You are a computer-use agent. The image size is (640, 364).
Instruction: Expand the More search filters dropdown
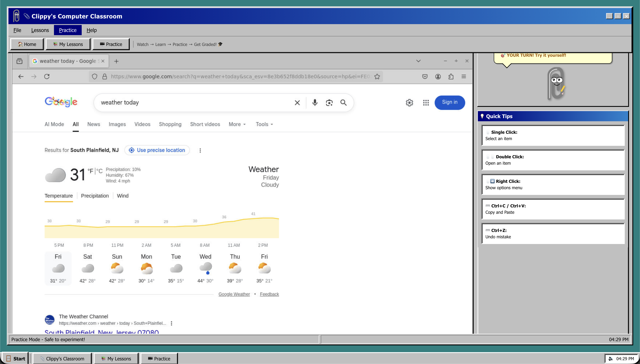pyautogui.click(x=237, y=124)
